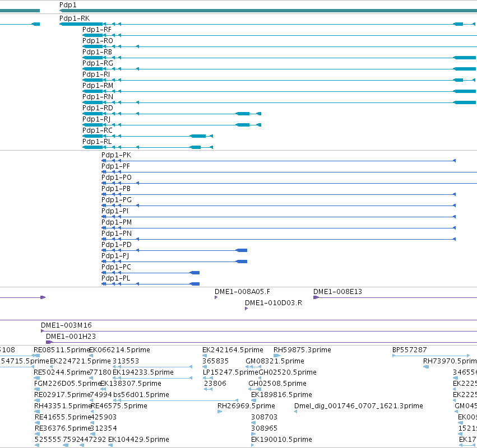The image size is (477, 448).
Task: Click the Pdp1-RK transcript label
Action: tap(75, 18)
